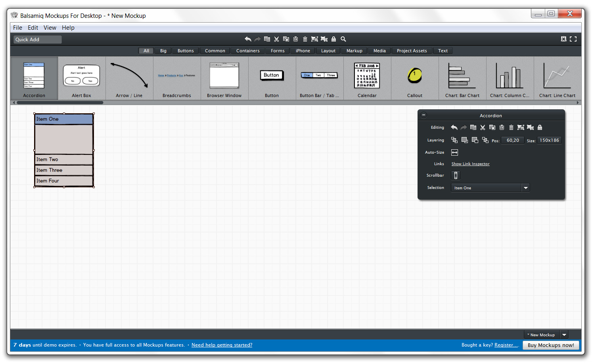
Task: Bring Accordion to front via Layering icon
Action: [454, 140]
